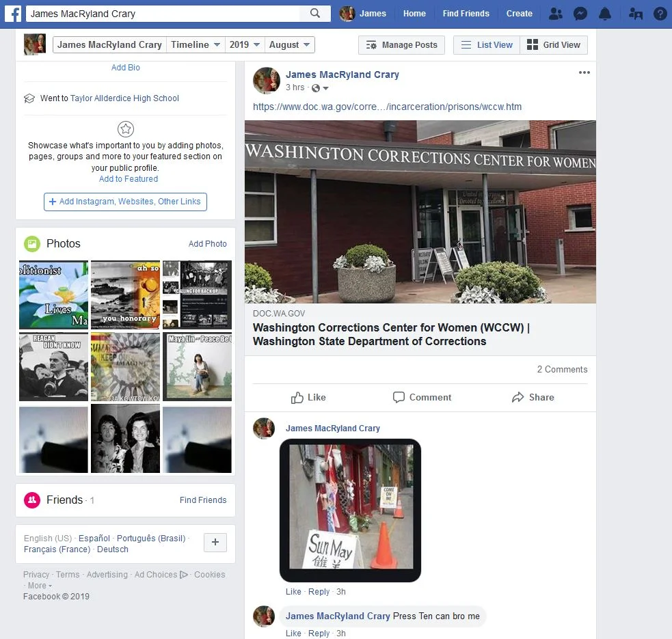This screenshot has height=639, width=672.
Task: Click the green Photos section icon
Action: pyautogui.click(x=31, y=244)
